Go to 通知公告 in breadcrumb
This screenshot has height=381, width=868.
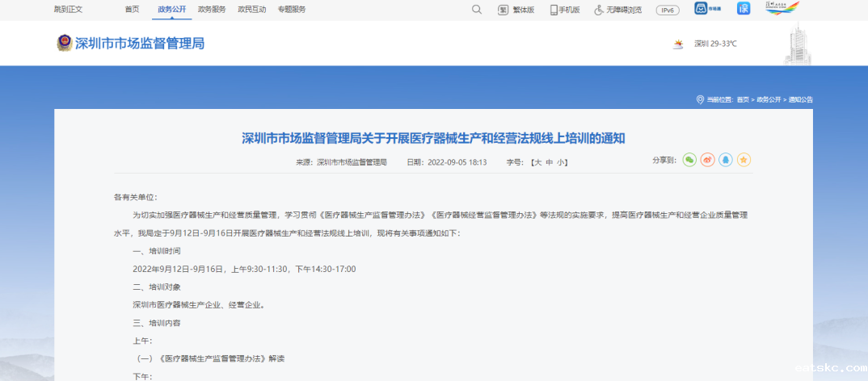800,99
